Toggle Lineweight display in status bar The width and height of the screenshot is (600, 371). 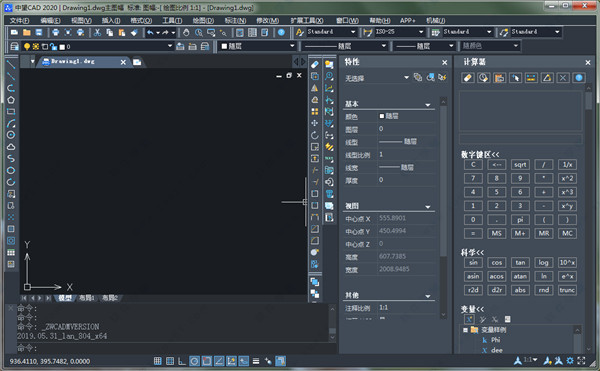[x=256, y=361]
